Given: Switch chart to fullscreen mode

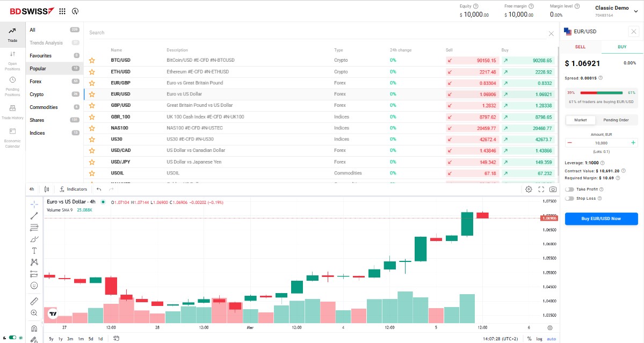Looking at the screenshot, I should point(541,189).
